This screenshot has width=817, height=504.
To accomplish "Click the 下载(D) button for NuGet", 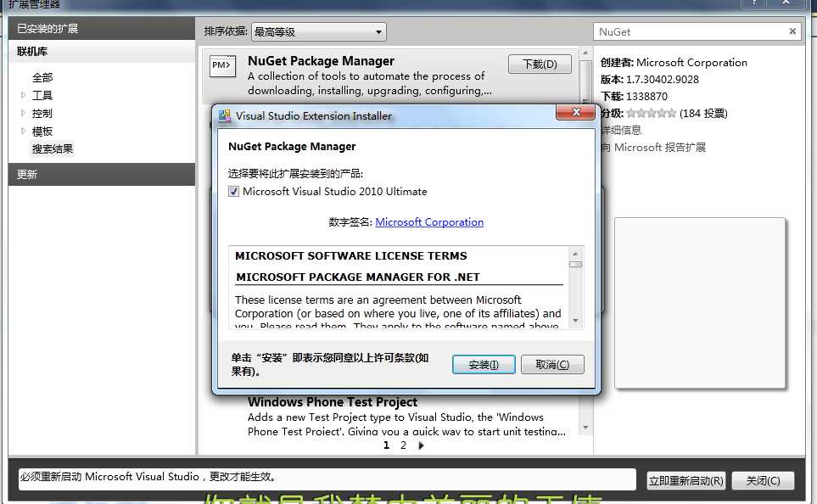I will (x=540, y=64).
